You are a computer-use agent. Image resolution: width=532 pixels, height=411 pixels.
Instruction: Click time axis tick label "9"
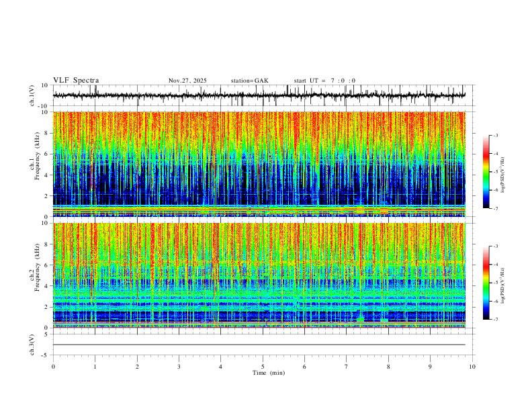(x=430, y=367)
